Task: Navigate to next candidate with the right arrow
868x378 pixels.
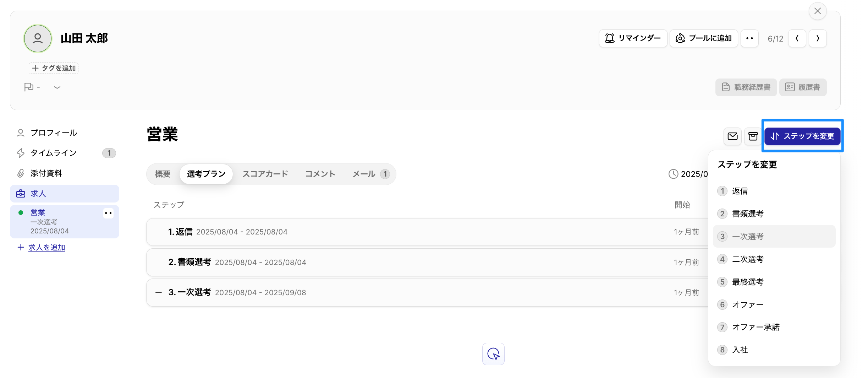Action: [818, 38]
